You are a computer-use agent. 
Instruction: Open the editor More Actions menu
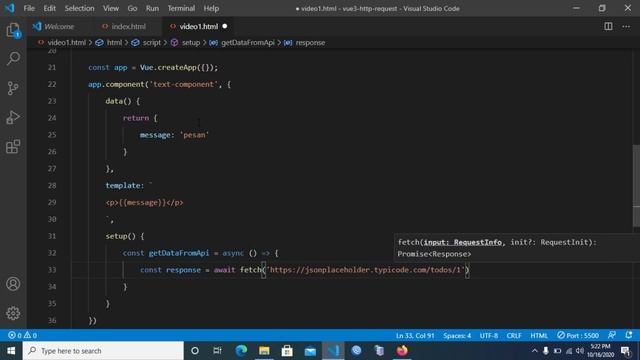[626, 27]
